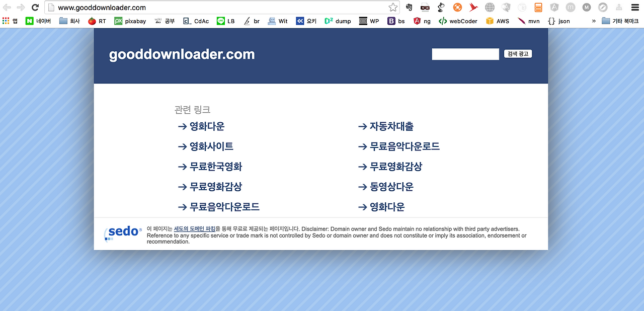Click the globe-shaped extension icon
Image resolution: width=644 pixels, height=311 pixels.
coord(489,8)
